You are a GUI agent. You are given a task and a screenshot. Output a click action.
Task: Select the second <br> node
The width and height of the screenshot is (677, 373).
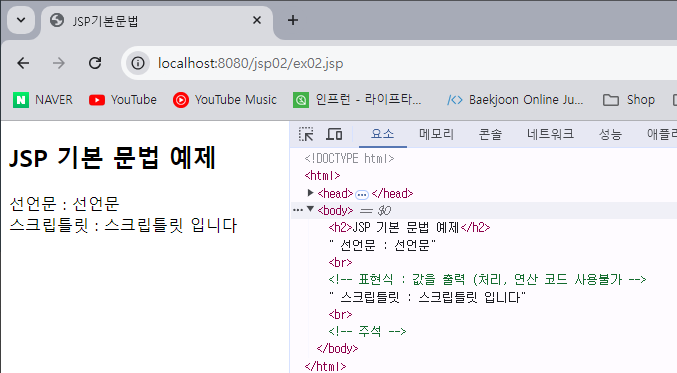tap(340, 314)
